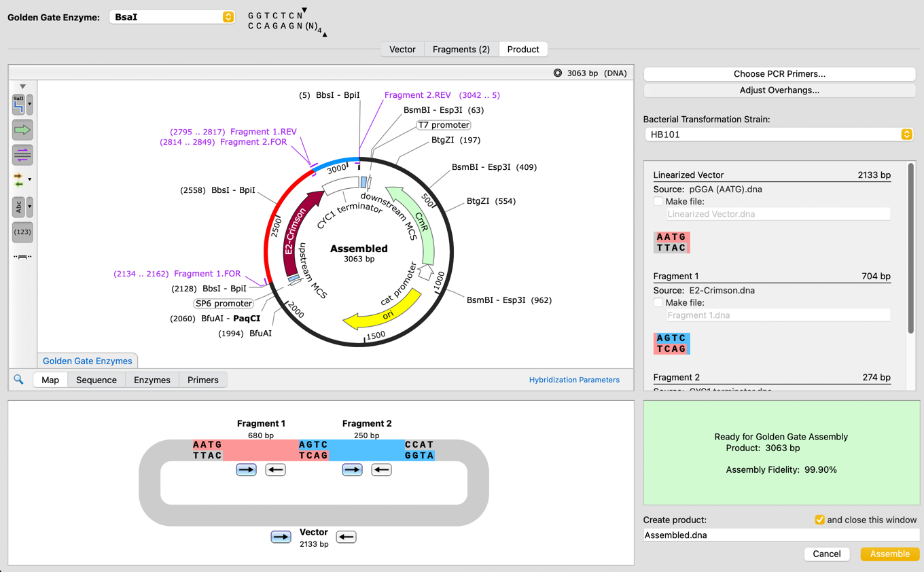Viewport: 924px width, 572px height.
Task: Click the CCAT overhang in assembly diagram
Action: point(419,450)
